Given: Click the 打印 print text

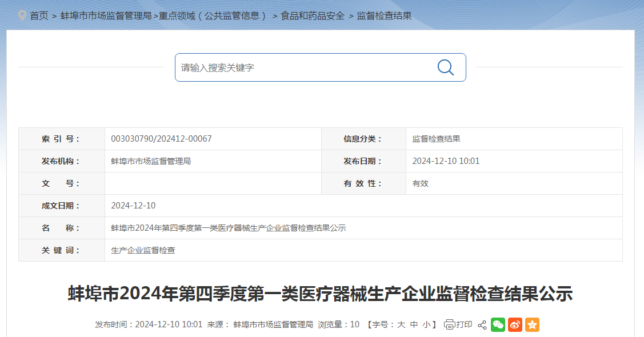Looking at the screenshot, I should (464, 324).
